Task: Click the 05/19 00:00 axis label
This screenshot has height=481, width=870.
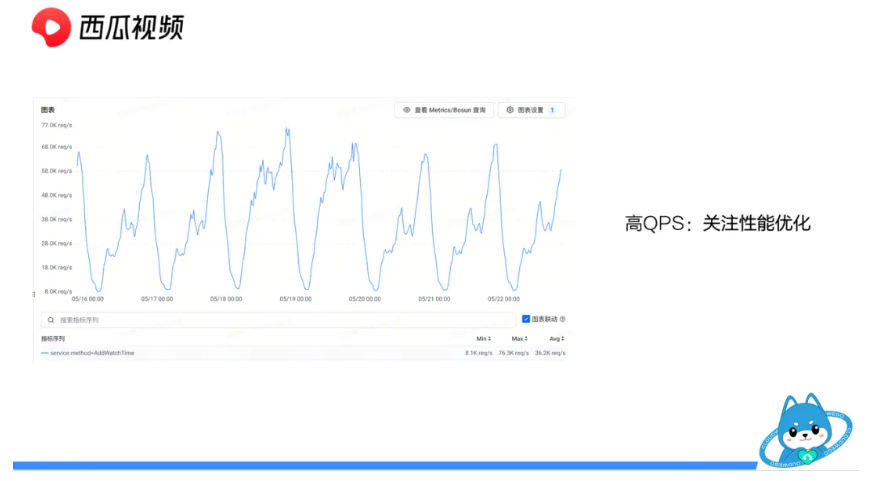Action: 296,299
